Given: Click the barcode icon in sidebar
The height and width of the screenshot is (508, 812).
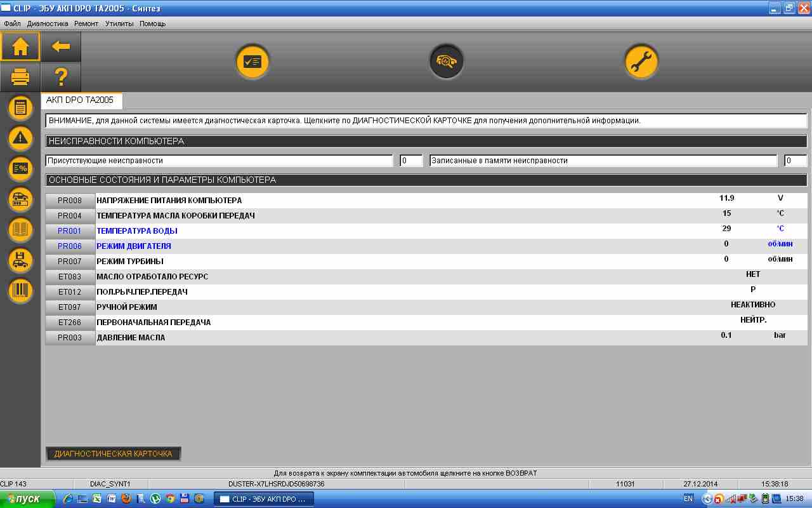Looking at the screenshot, I should pos(20,291).
